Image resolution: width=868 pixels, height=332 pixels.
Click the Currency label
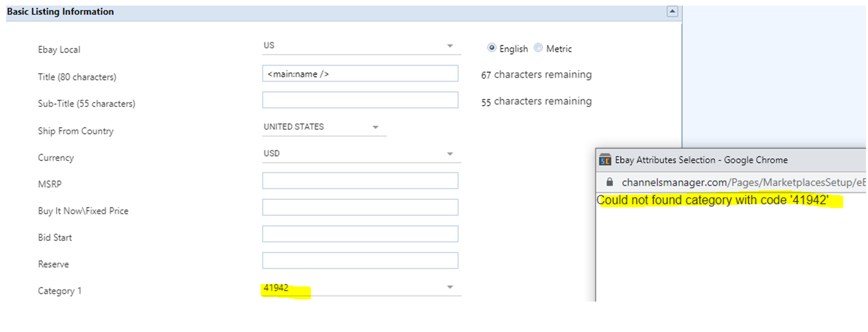pyautogui.click(x=56, y=158)
